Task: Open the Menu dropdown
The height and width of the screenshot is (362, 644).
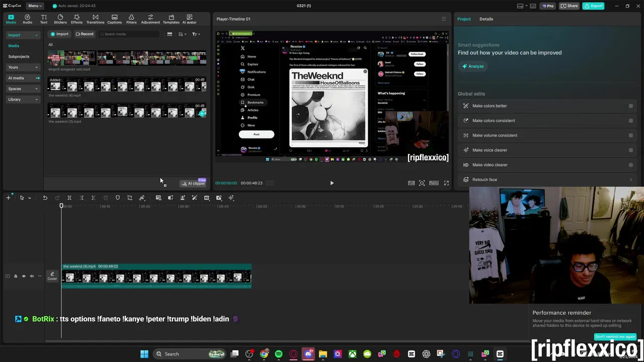Action: (x=35, y=6)
